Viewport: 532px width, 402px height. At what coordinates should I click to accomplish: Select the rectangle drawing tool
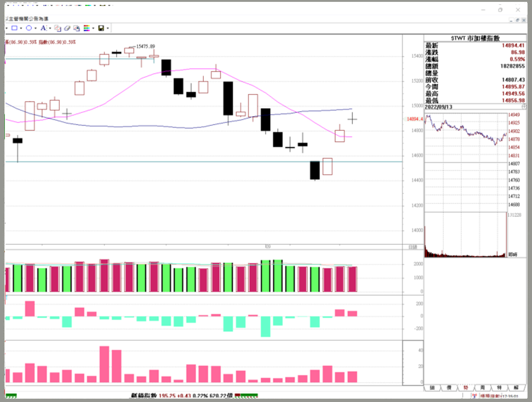pos(15,28)
